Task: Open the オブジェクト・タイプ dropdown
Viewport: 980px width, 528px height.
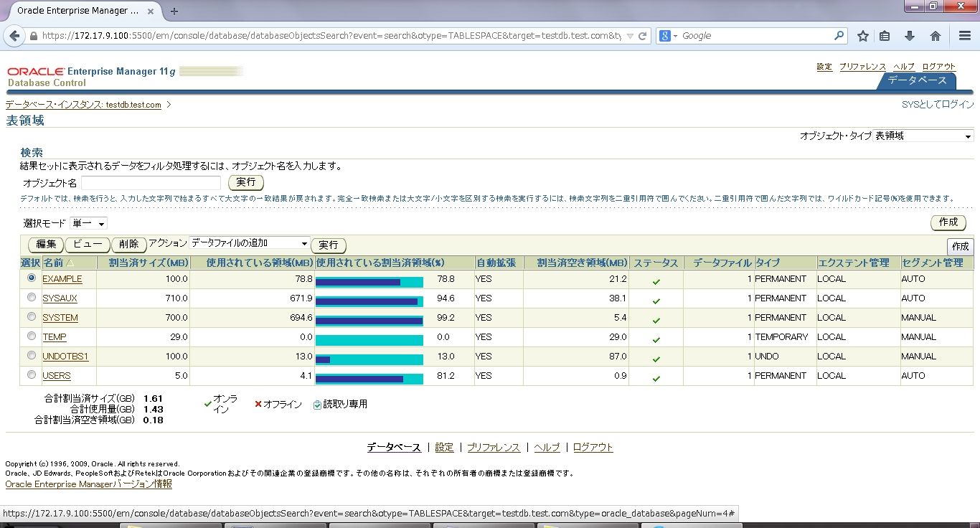Action: (x=923, y=136)
